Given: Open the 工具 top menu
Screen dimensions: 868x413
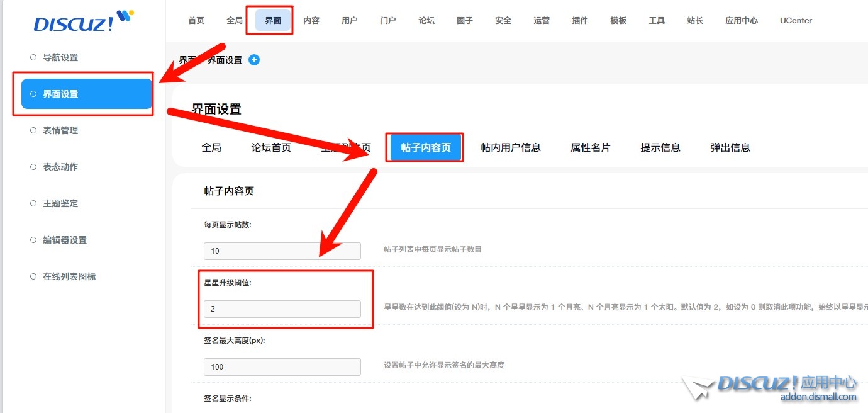Looking at the screenshot, I should pos(657,20).
